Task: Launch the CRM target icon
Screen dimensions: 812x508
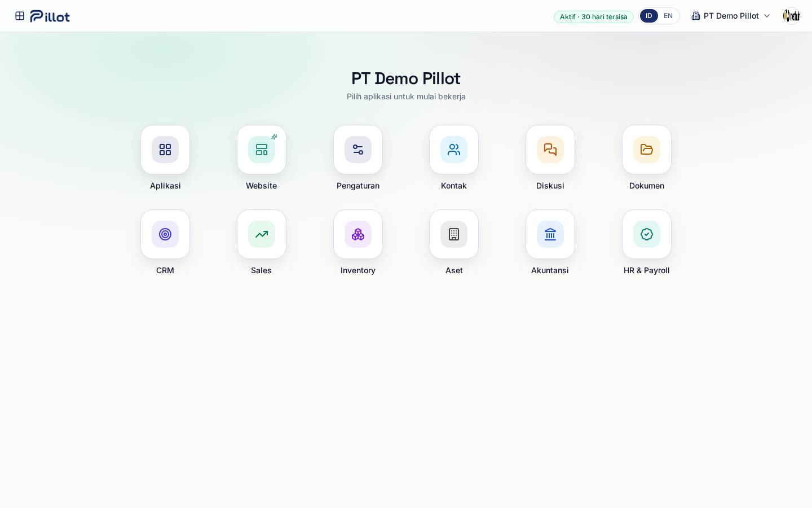Action: 165,234
